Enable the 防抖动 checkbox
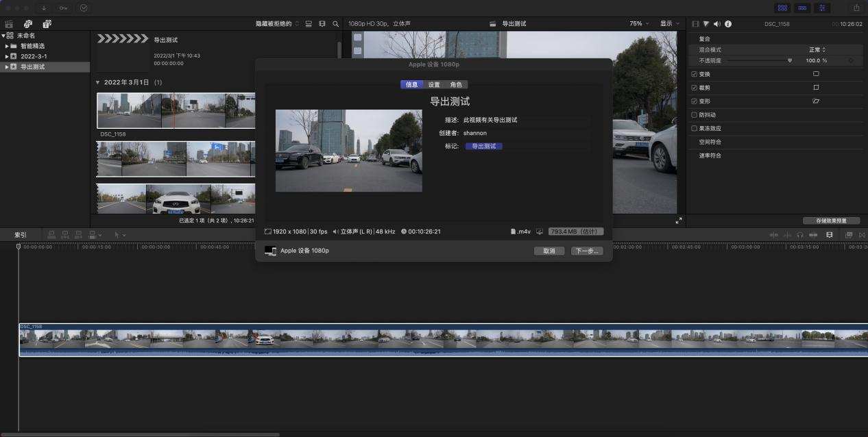 click(695, 115)
